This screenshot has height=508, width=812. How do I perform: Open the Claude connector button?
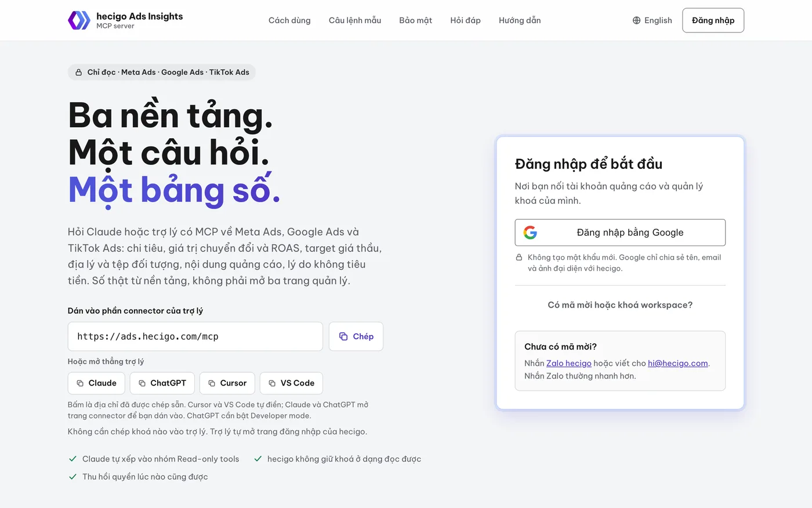point(96,383)
